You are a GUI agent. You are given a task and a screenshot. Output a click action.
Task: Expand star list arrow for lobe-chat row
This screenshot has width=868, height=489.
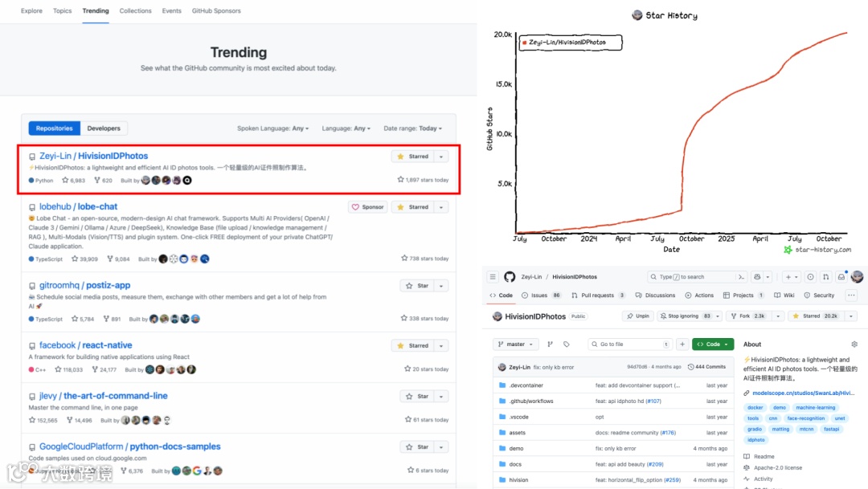(441, 207)
